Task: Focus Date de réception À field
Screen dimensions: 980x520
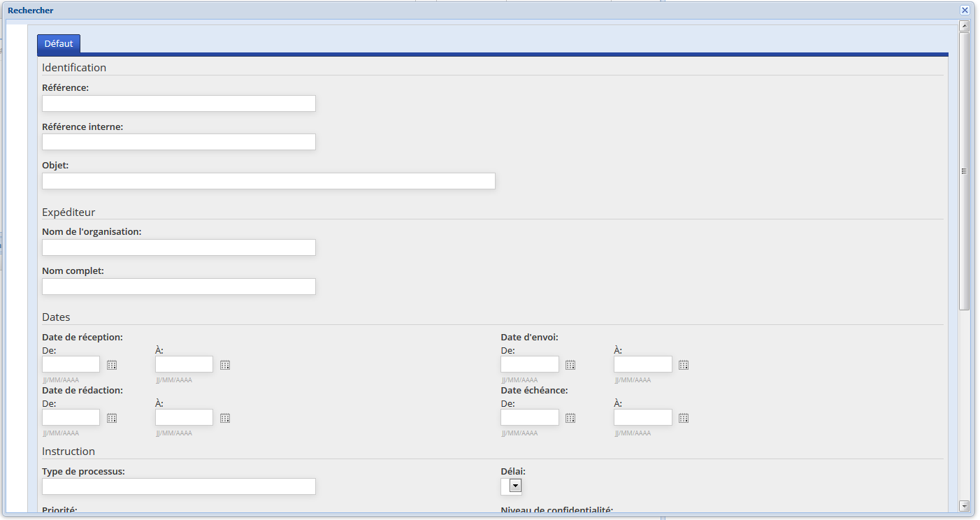Action: pos(184,364)
